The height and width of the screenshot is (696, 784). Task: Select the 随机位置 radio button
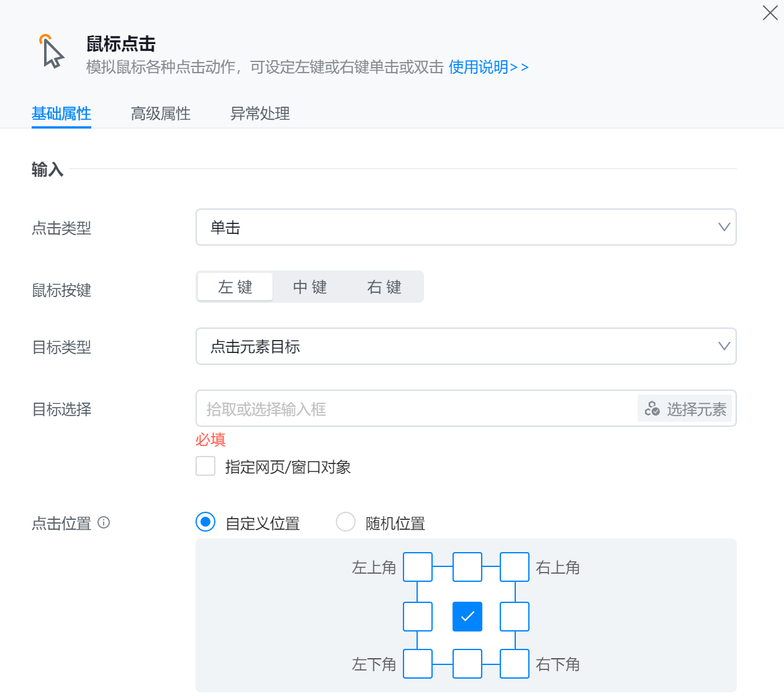click(346, 522)
